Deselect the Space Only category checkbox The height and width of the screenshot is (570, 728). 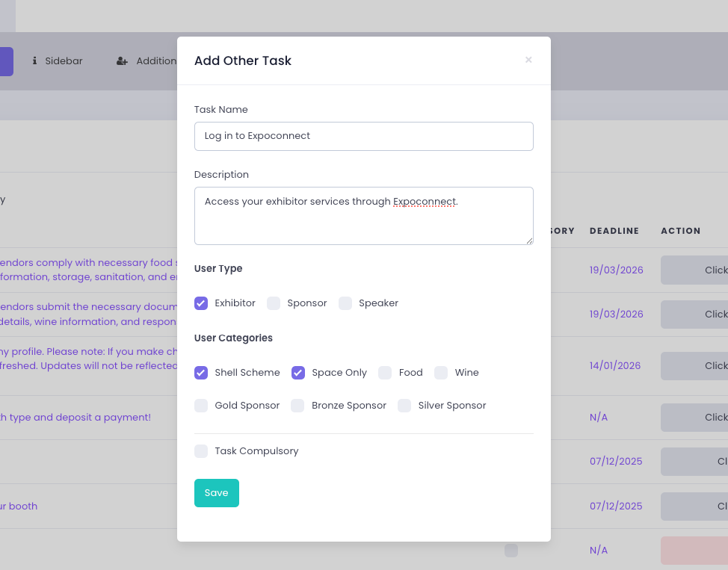(298, 373)
